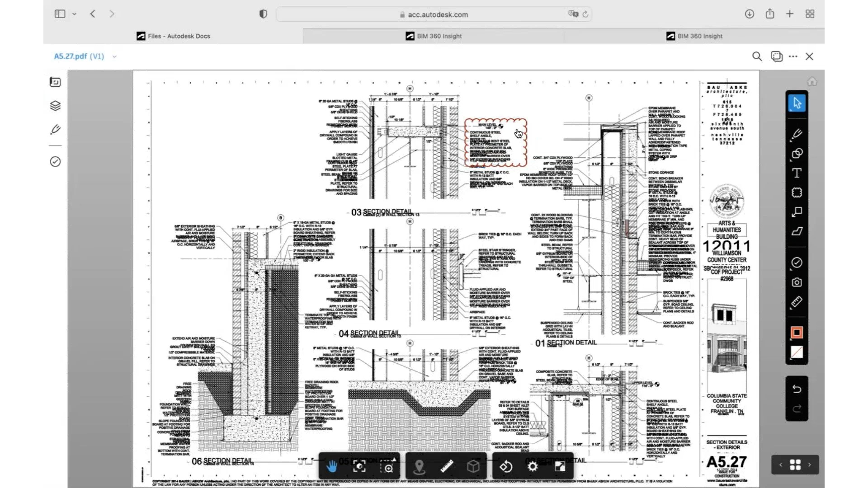Viewport: 868px width, 488px height.
Task: Select the Text markup tool
Action: pos(797,173)
